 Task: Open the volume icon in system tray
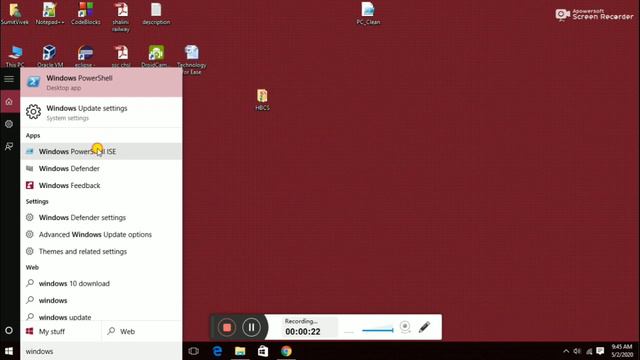click(x=577, y=351)
